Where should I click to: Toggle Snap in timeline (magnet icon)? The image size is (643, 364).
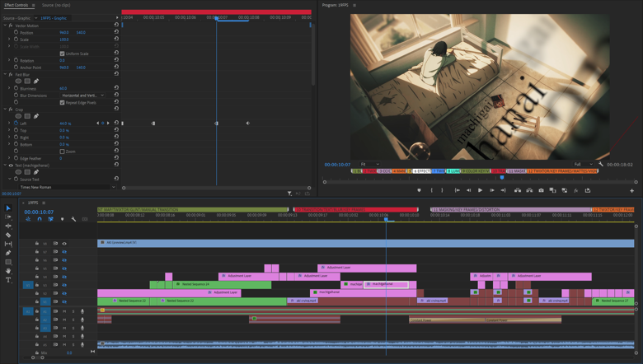click(x=40, y=219)
